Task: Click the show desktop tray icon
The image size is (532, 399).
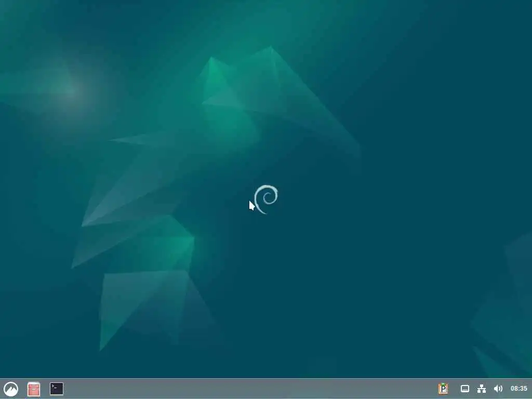Action: coord(465,389)
